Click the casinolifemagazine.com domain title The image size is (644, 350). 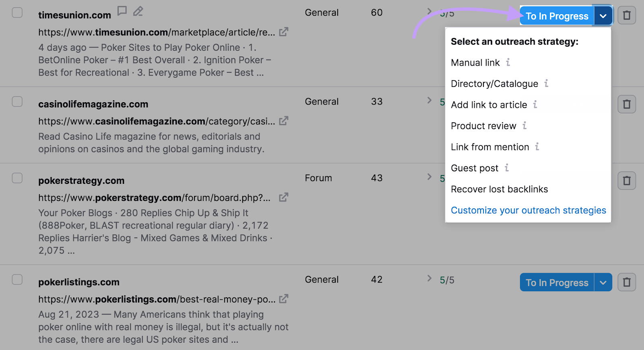[x=93, y=104]
